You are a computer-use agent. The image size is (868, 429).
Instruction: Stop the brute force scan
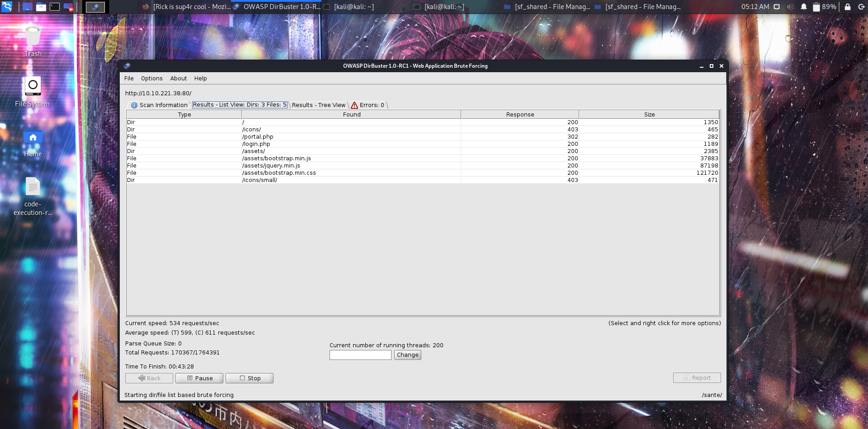pyautogui.click(x=250, y=378)
